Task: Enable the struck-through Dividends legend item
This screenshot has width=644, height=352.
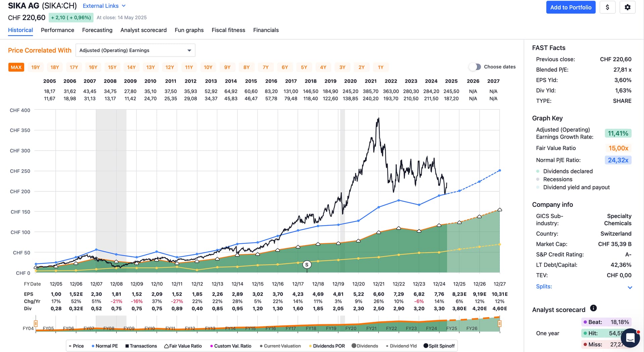Action: pos(365,346)
